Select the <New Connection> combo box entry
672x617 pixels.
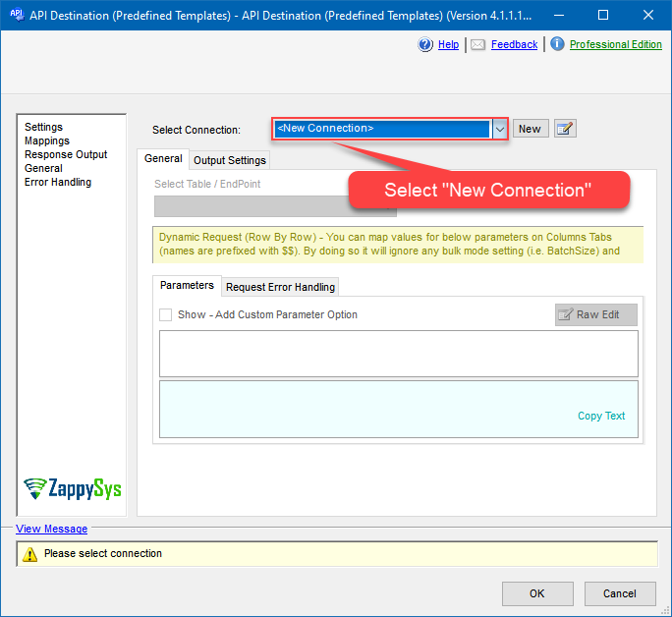coord(382,129)
